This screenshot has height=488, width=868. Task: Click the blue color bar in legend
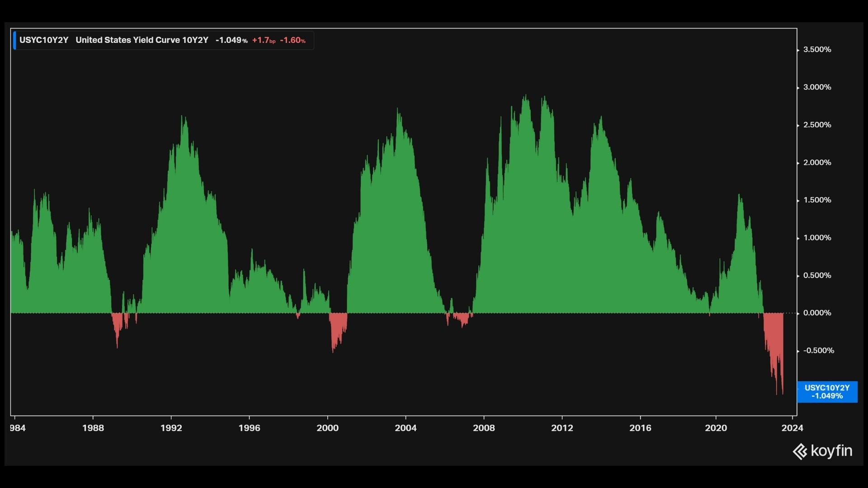pyautogui.click(x=15, y=40)
